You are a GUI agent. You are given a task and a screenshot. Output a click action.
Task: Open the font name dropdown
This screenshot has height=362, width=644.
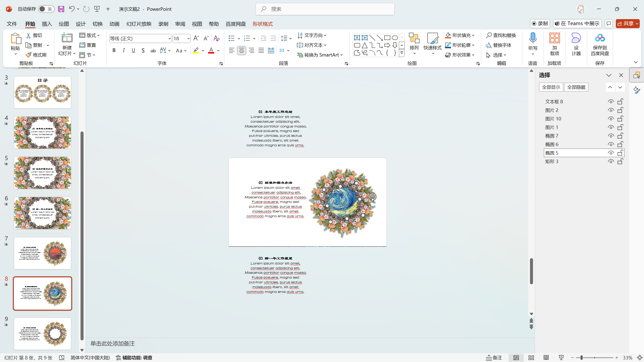[169, 38]
